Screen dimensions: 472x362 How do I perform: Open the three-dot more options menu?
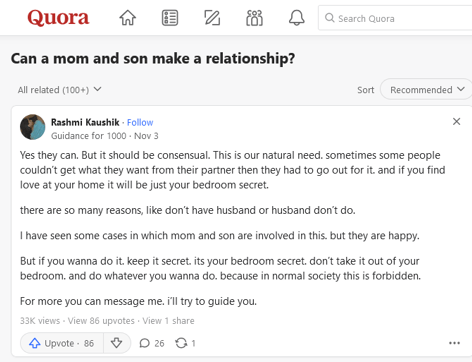click(454, 343)
